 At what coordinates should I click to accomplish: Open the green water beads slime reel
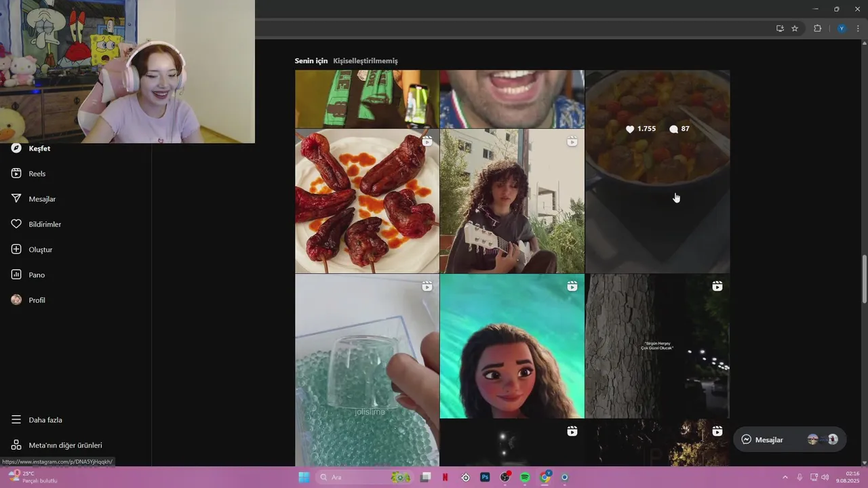(367, 370)
